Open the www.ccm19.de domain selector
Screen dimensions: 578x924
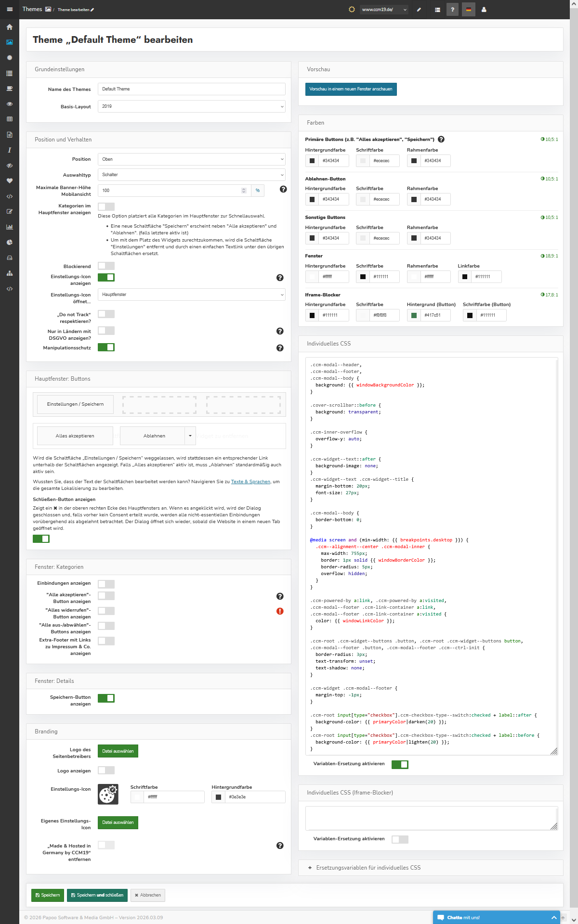(384, 10)
